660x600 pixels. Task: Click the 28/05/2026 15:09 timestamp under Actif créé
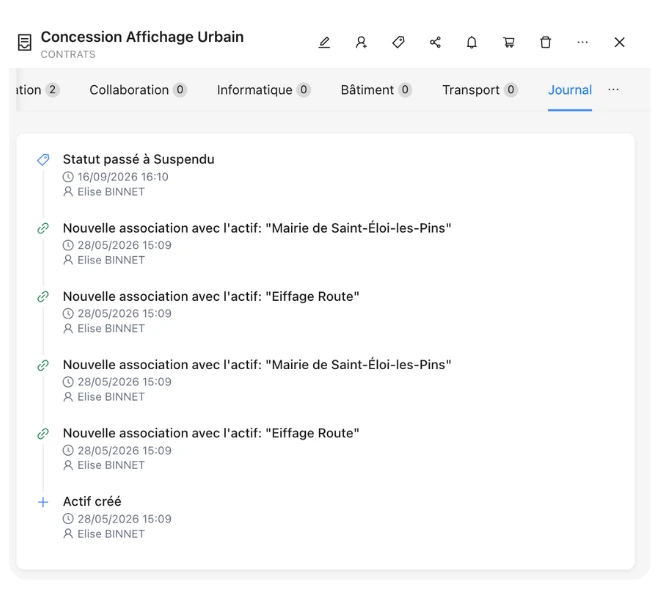click(124, 519)
